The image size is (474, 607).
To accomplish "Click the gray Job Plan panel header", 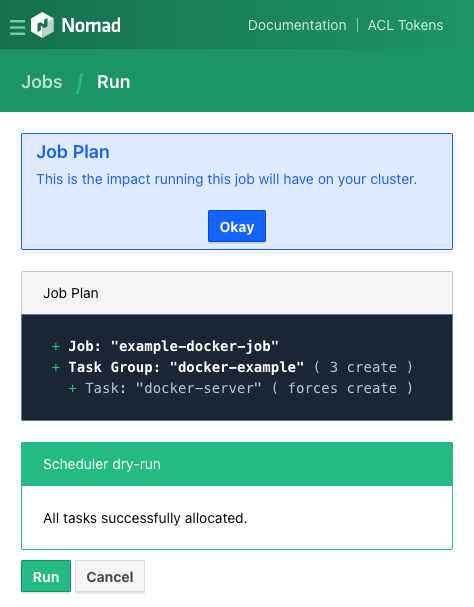I will [237, 293].
